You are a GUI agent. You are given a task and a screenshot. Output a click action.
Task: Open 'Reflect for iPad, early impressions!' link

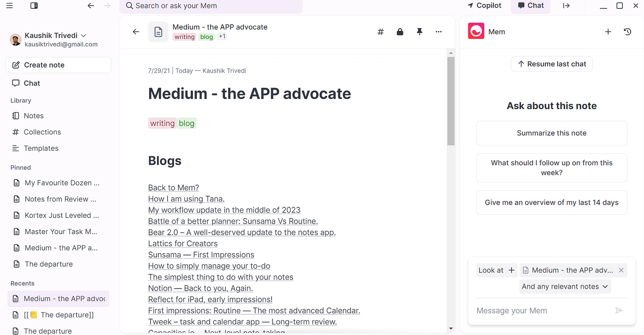coord(211,300)
